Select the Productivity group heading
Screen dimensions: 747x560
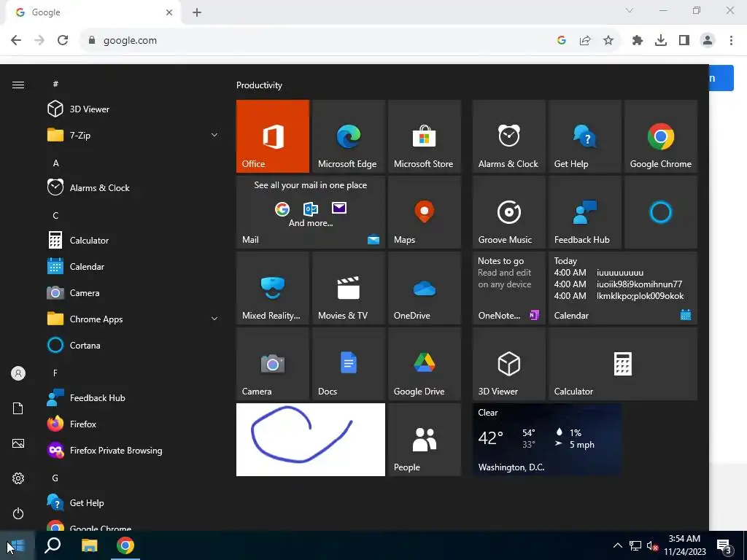tap(259, 85)
